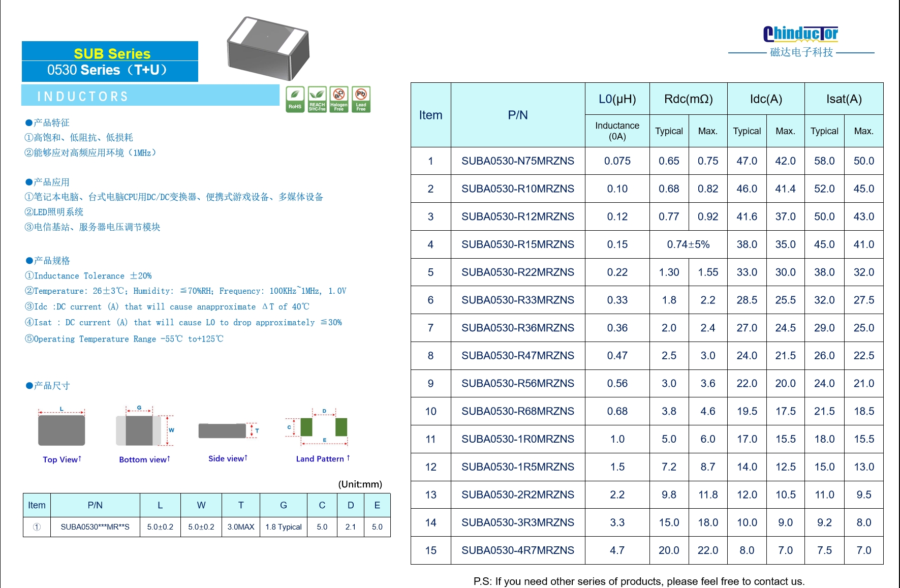Click the "Isat(A)" column header
The width and height of the screenshot is (900, 588).
coord(844,99)
